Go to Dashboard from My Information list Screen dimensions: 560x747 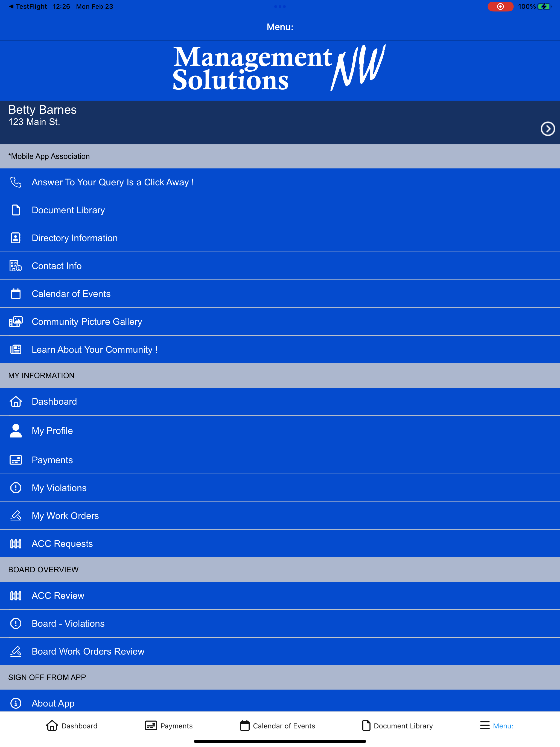280,402
